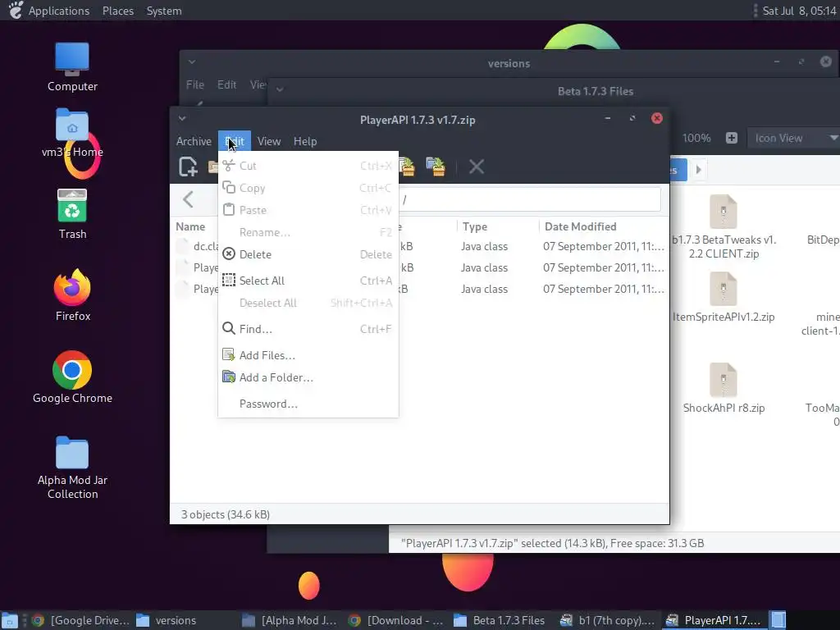The height and width of the screenshot is (630, 840).
Task: Open window menu chevron of versions window
Action: 192,62
